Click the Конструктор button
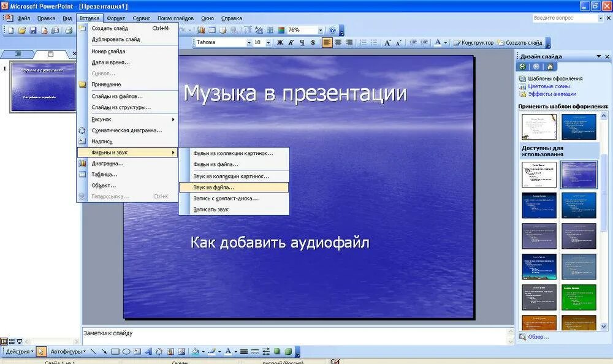This screenshot has width=613, height=364. click(x=473, y=43)
